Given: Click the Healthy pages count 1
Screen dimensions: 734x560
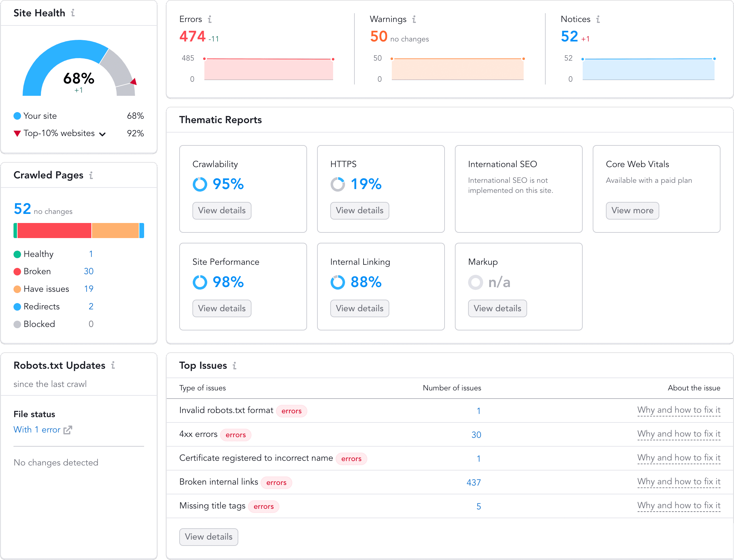Looking at the screenshot, I should (x=91, y=254).
